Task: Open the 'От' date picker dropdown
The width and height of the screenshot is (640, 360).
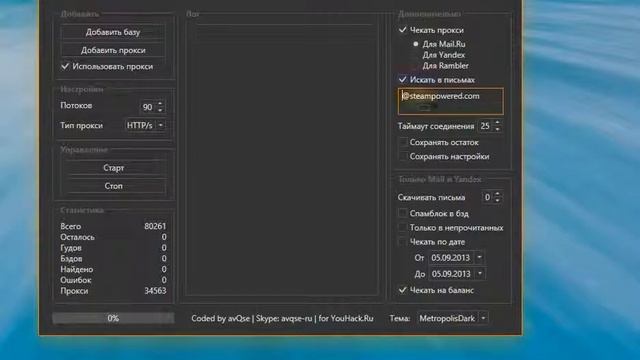Action: coord(480,258)
